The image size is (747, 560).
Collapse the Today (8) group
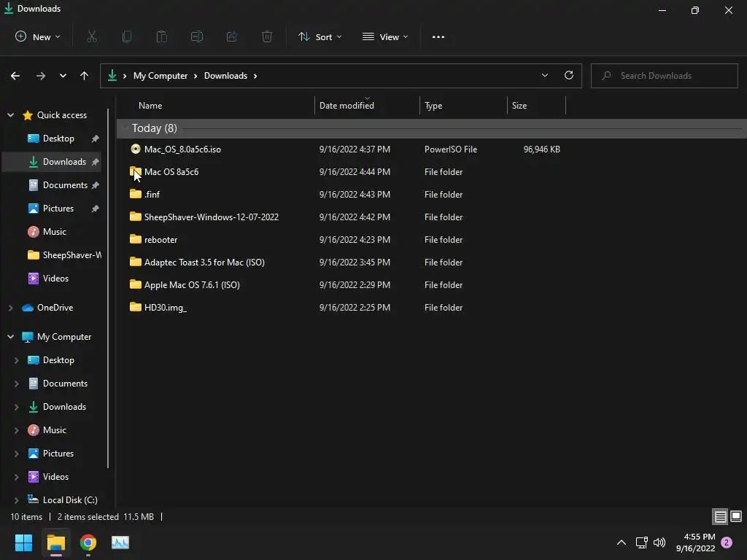tap(125, 128)
